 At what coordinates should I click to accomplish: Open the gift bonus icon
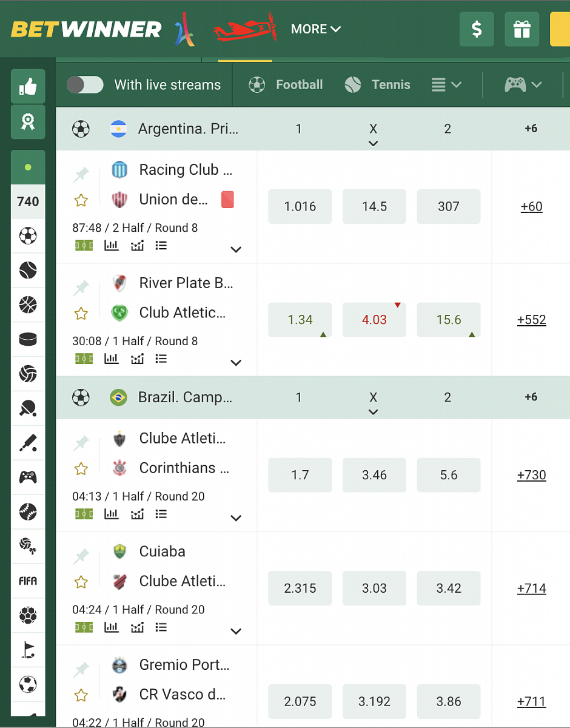pos(521,29)
